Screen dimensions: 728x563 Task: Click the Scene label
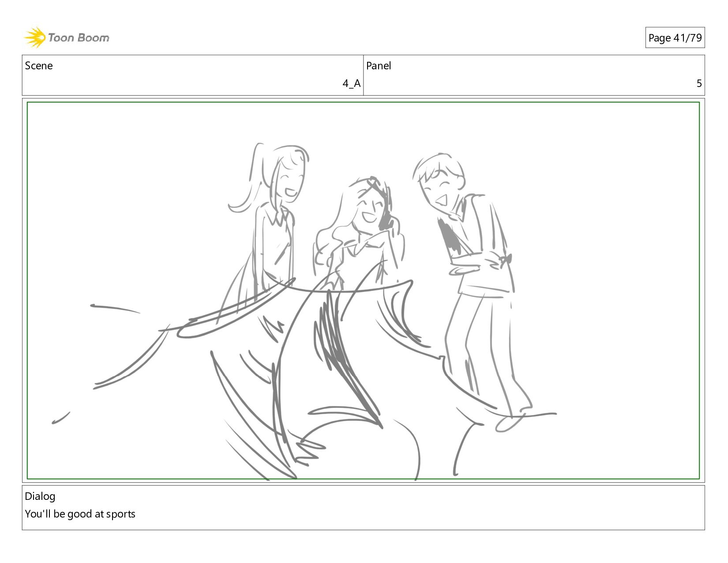(x=39, y=66)
